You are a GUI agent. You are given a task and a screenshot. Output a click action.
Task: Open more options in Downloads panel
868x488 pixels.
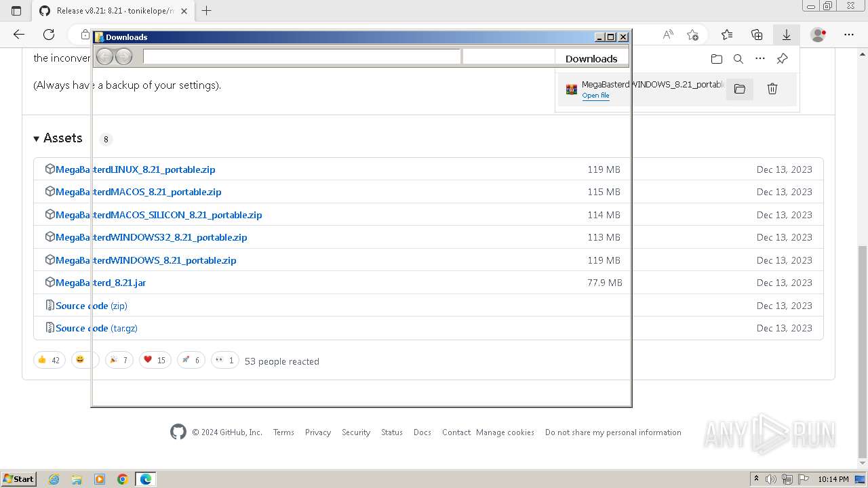(x=760, y=59)
